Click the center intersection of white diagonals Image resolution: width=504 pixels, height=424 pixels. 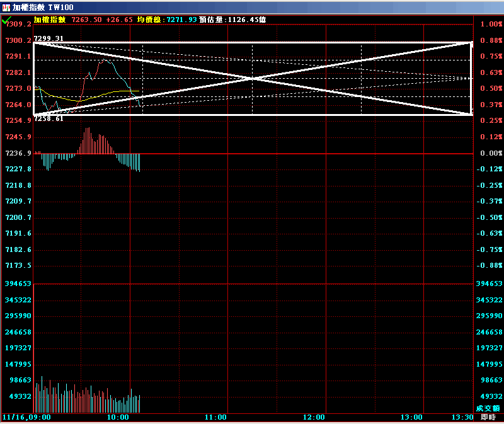point(253,78)
